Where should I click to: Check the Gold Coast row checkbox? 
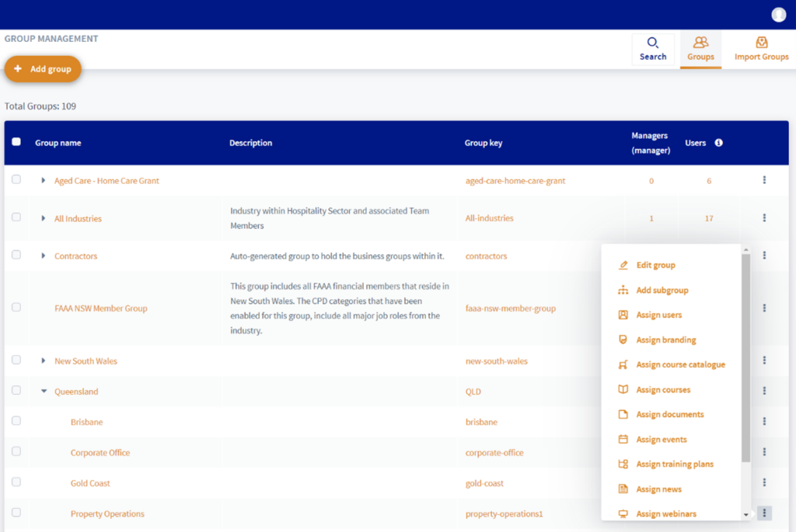tap(16, 482)
